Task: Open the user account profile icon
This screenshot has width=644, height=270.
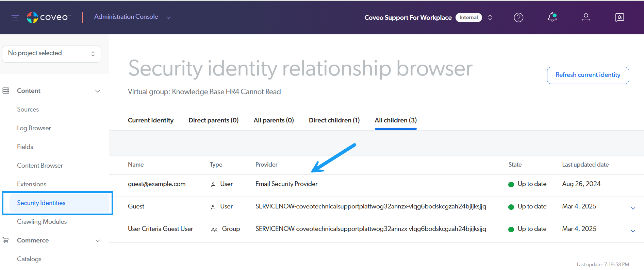Action: 586,17
